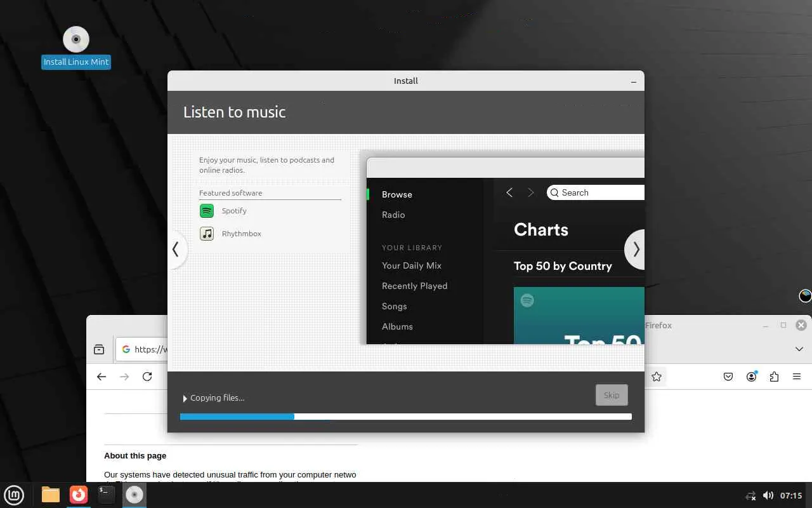
Task: Minimize the Install window
Action: tap(633, 81)
